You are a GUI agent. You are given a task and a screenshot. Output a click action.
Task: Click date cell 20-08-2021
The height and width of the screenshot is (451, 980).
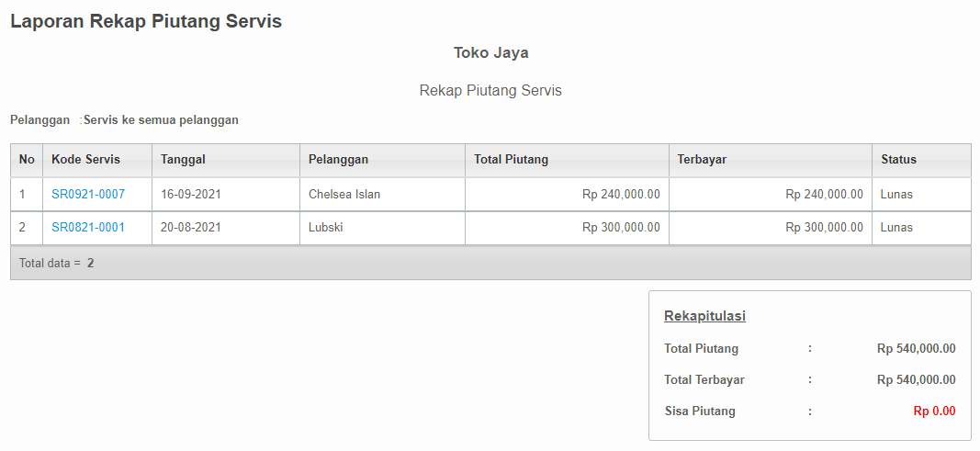191,227
